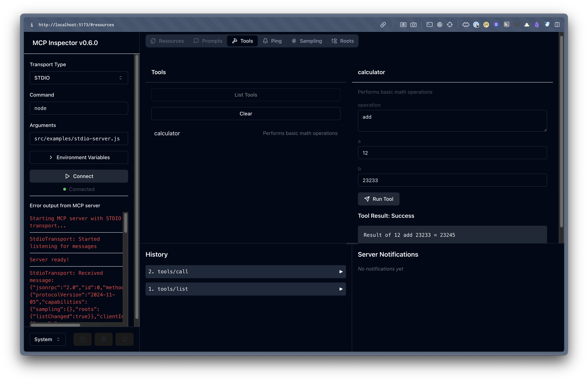Click the camera screenshot icon in toolbar
This screenshot has width=588, height=382.
(413, 25)
